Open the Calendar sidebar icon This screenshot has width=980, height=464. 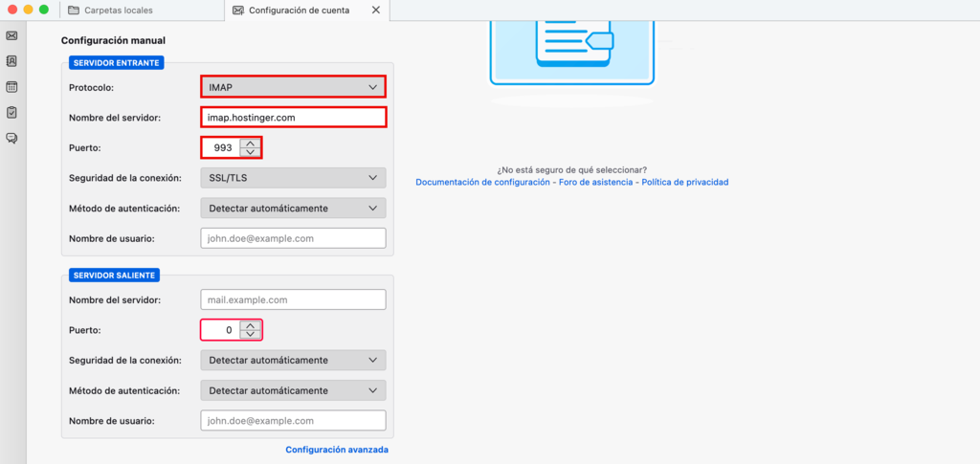11,87
